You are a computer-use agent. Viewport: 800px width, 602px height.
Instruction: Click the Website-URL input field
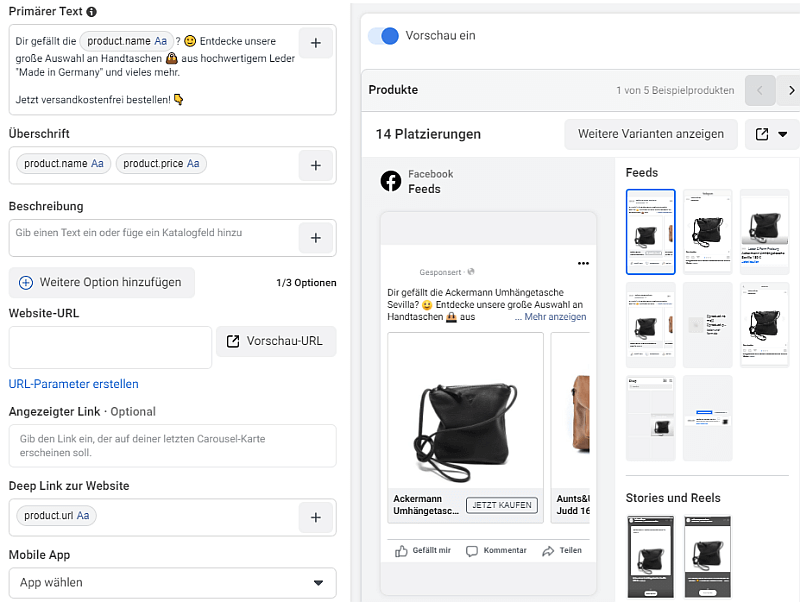click(110, 347)
